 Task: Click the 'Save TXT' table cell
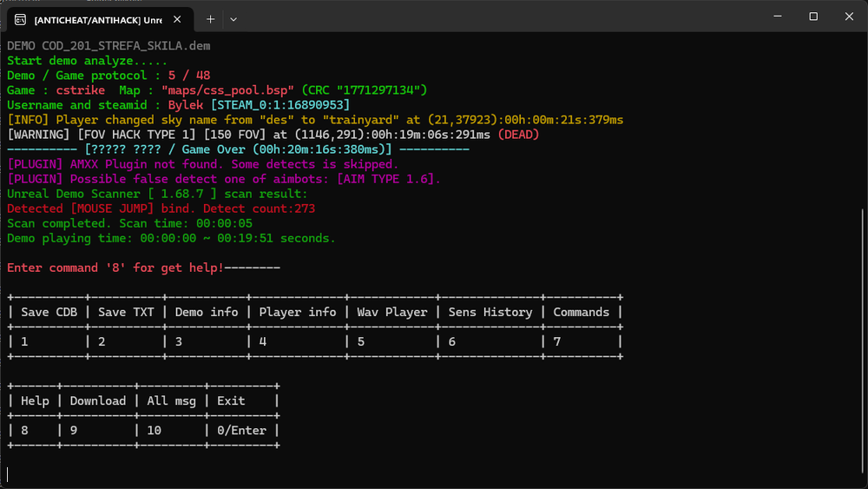[126, 313]
